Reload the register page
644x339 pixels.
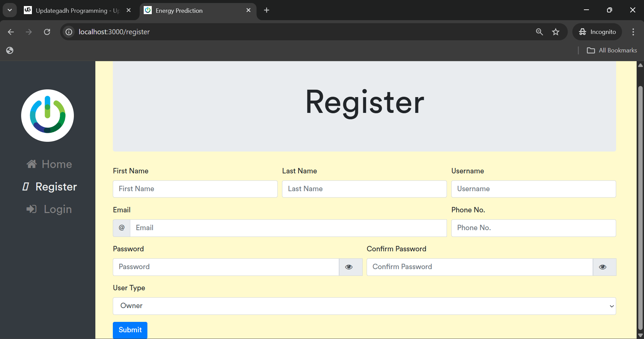(x=47, y=32)
